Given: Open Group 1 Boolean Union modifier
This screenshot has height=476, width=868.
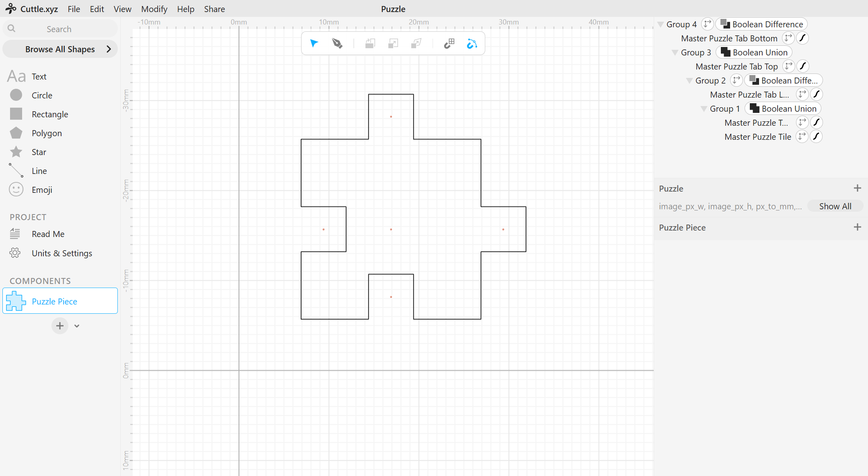Looking at the screenshot, I should click(783, 108).
